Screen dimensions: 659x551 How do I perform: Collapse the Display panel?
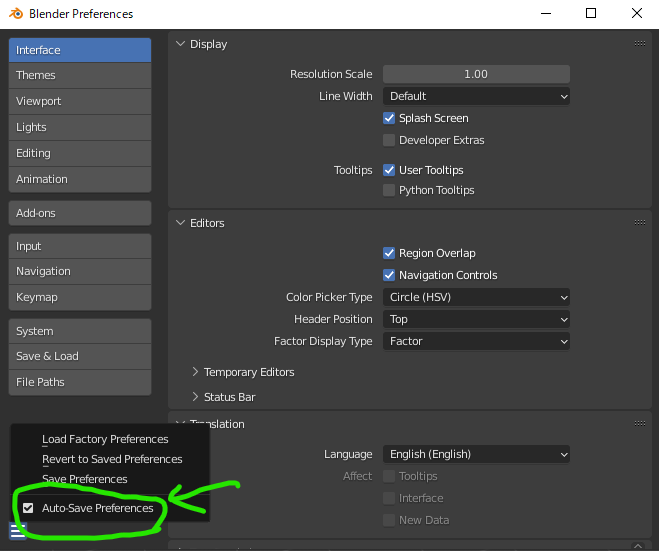click(180, 44)
